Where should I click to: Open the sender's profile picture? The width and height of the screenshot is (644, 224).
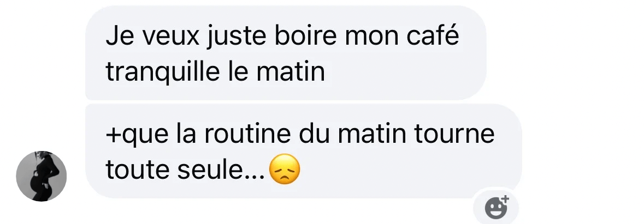41,176
